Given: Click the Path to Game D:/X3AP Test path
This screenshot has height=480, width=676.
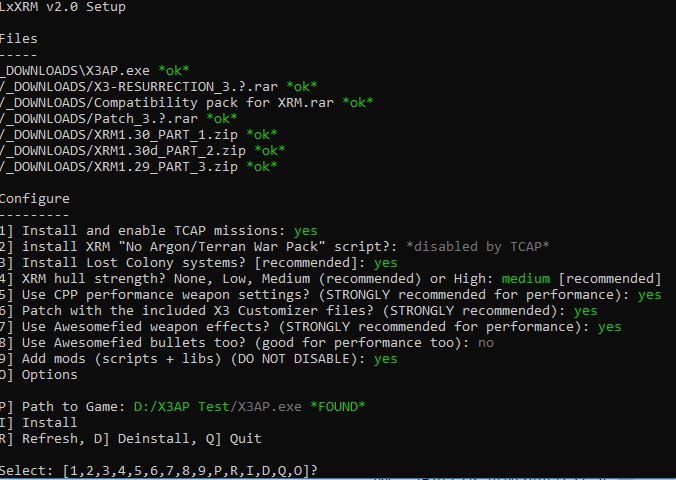Looking at the screenshot, I should click(181, 407).
